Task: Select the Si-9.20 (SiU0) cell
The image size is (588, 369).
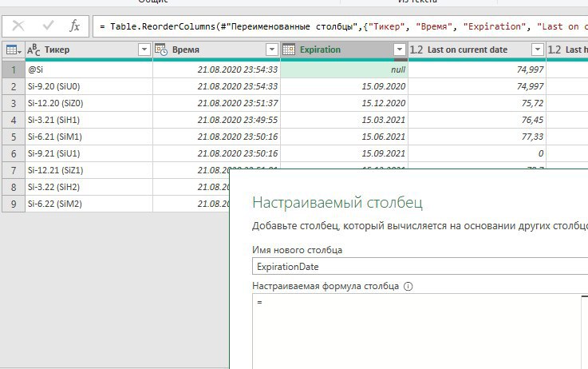Action: [x=89, y=86]
